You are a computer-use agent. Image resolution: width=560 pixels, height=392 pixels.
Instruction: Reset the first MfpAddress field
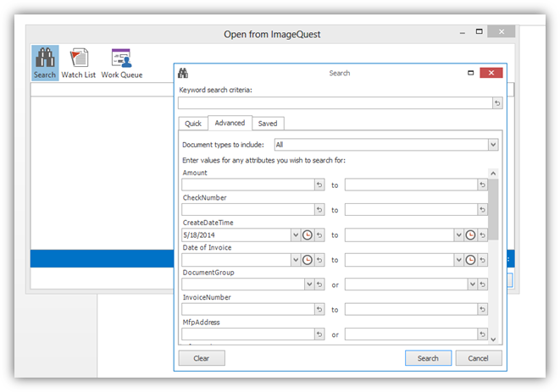[319, 334]
